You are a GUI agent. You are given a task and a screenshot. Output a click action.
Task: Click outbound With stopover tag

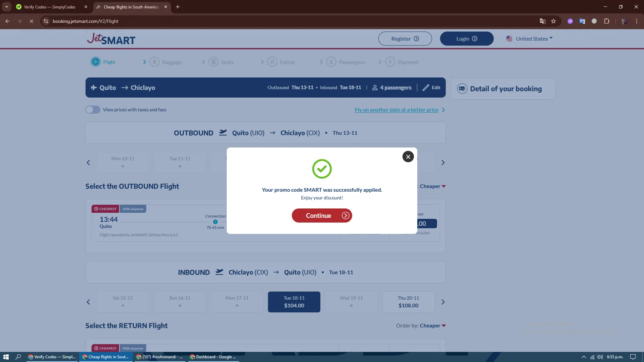pos(133,209)
